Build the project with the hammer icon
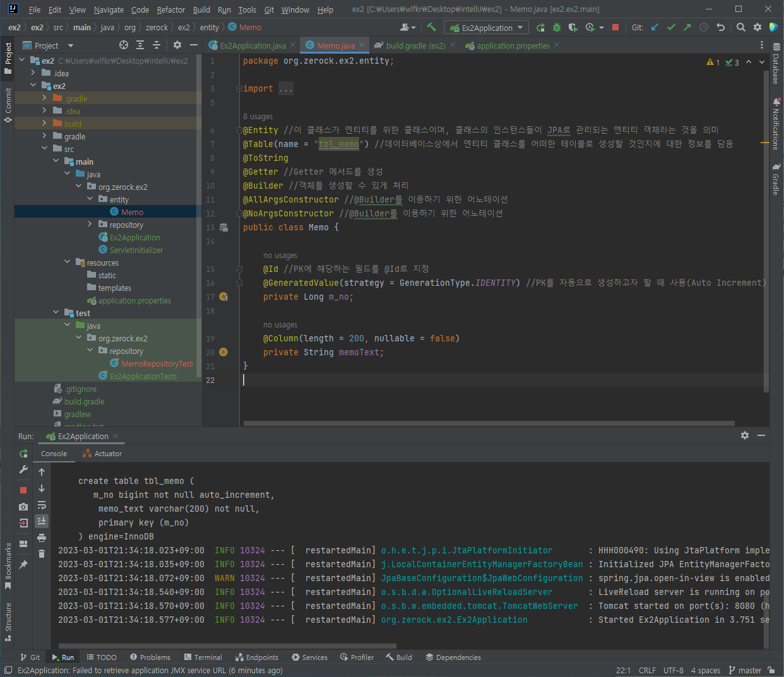Image resolution: width=784 pixels, height=677 pixels. coord(432,27)
